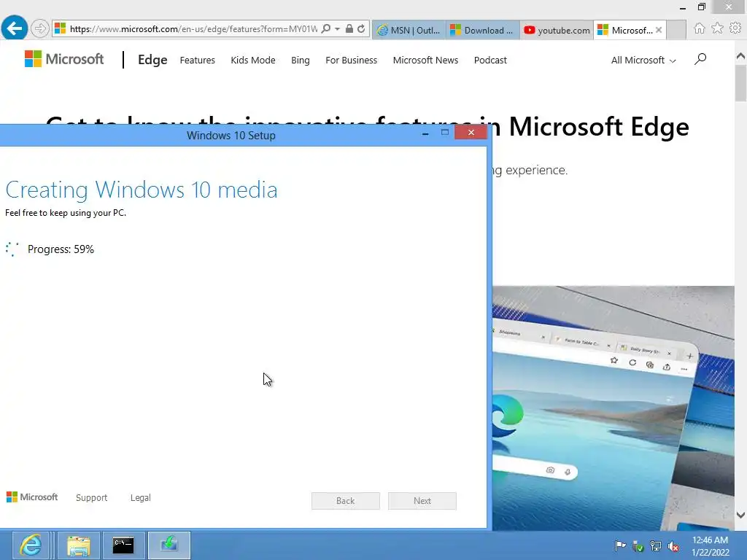This screenshot has width=747, height=560.
Task: Open Internet Explorer from the taskbar
Action: [x=31, y=545]
